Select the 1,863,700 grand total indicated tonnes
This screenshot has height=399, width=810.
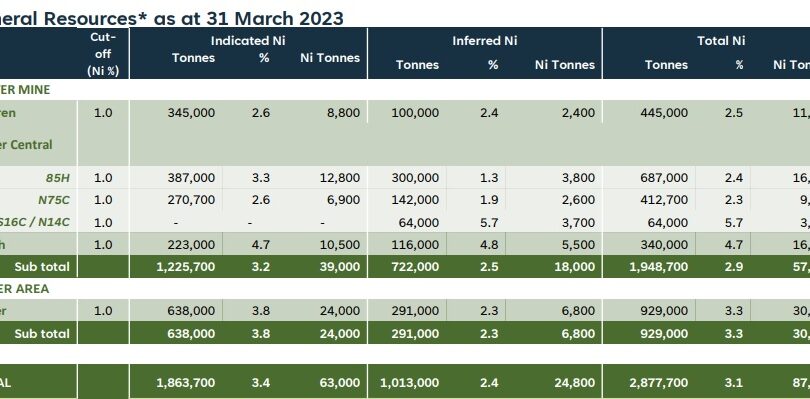[185, 383]
